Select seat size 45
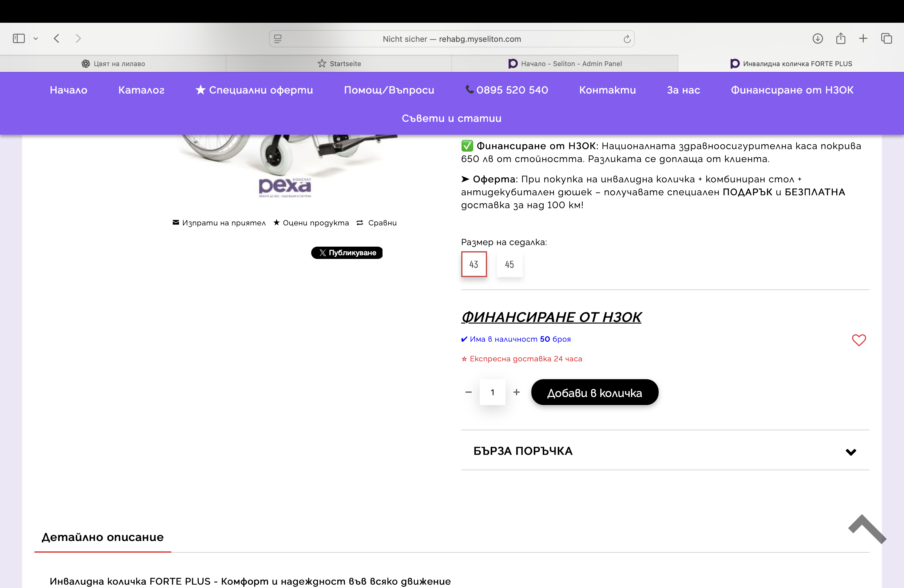 (509, 264)
